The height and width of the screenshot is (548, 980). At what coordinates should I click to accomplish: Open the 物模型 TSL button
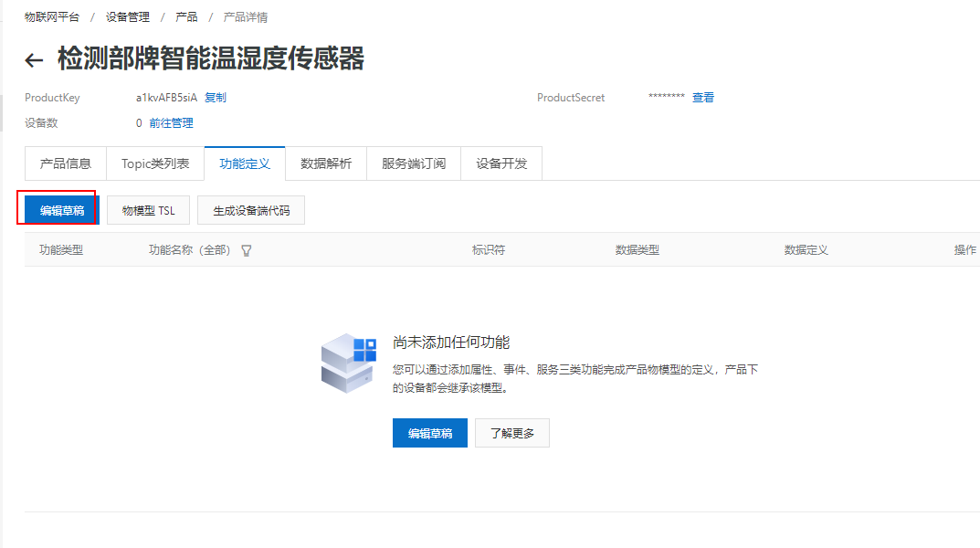click(148, 211)
